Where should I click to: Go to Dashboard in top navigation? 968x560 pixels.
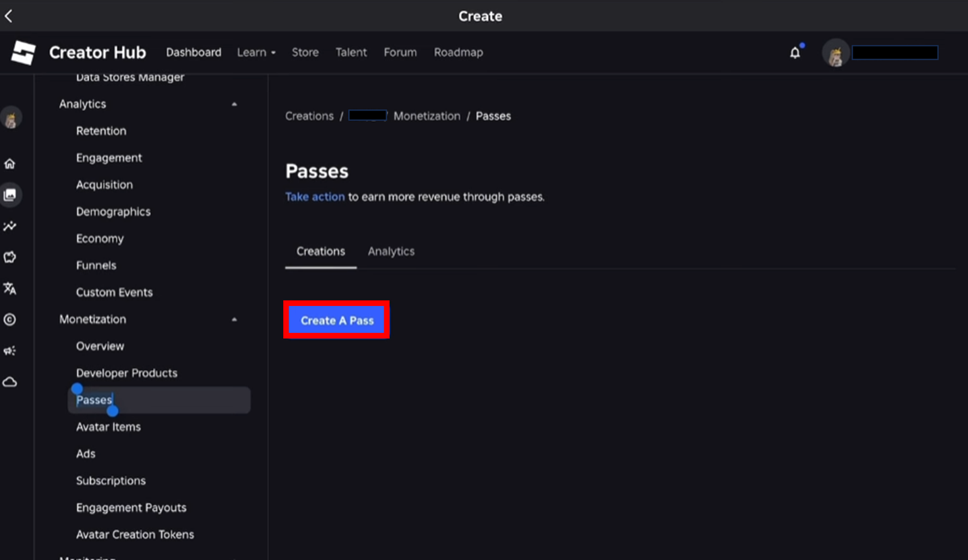pos(193,53)
